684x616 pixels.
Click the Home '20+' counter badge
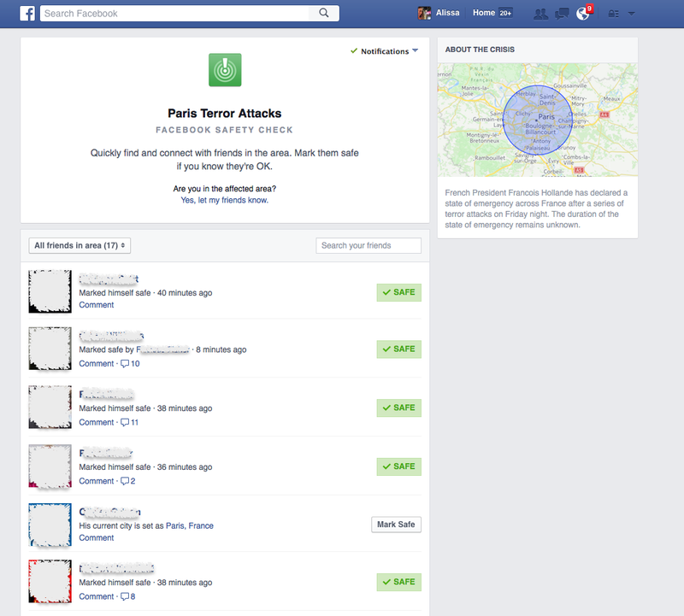point(505,13)
